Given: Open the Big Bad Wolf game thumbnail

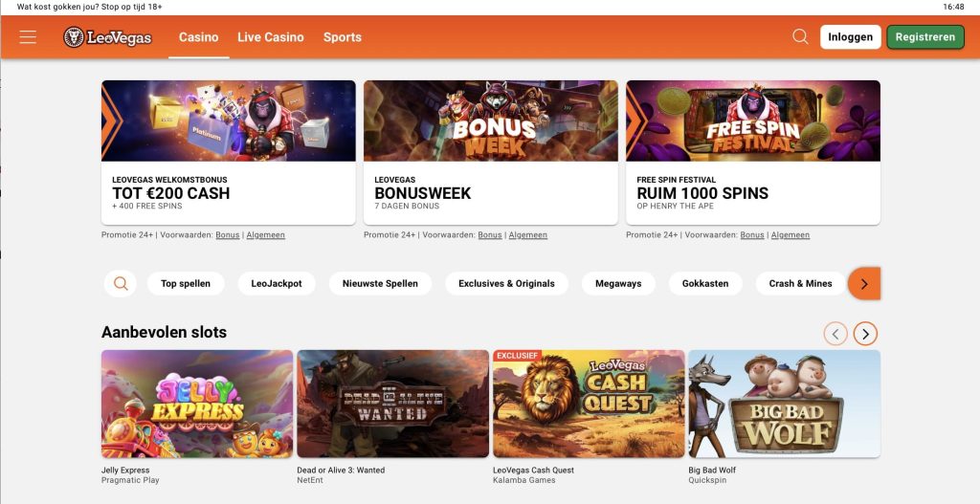Looking at the screenshot, I should [785, 404].
